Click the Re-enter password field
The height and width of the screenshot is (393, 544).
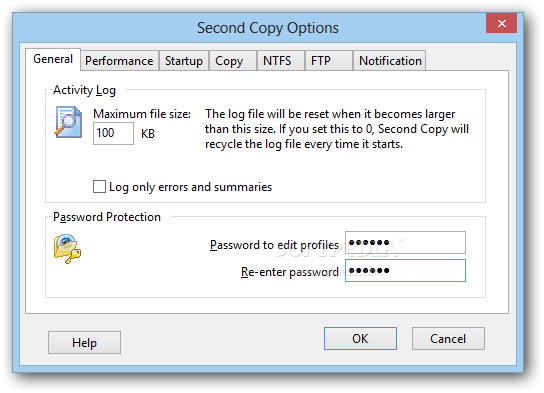tap(405, 271)
